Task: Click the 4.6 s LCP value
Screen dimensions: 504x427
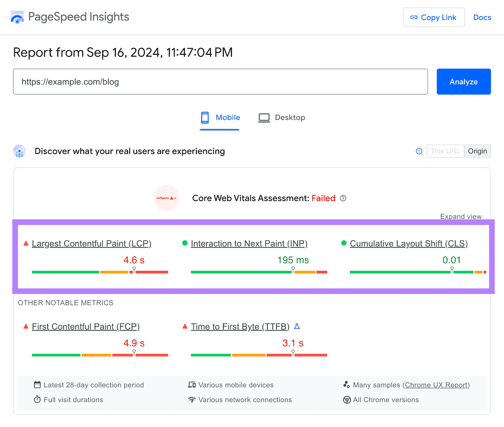Action: 134,260
